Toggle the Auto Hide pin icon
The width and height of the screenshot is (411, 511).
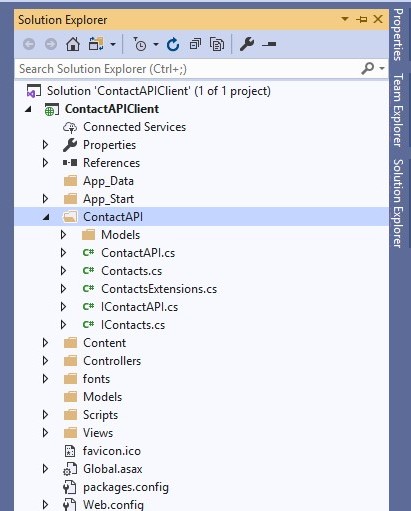tap(361, 19)
